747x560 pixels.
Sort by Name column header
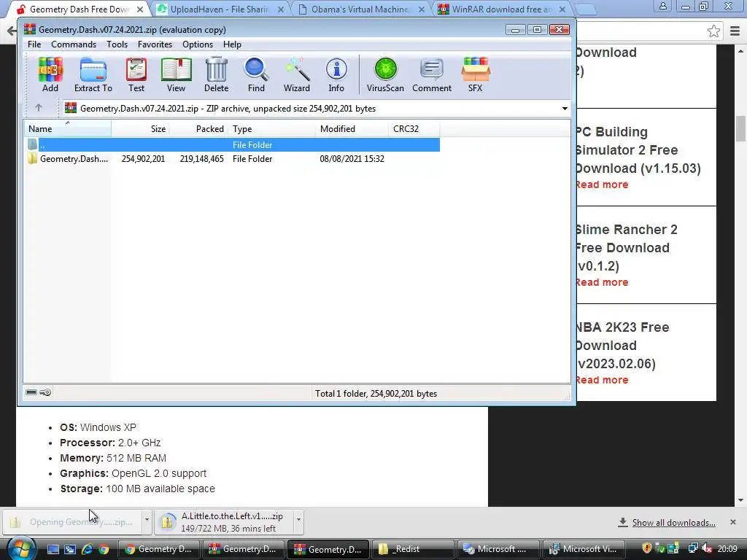click(68, 129)
